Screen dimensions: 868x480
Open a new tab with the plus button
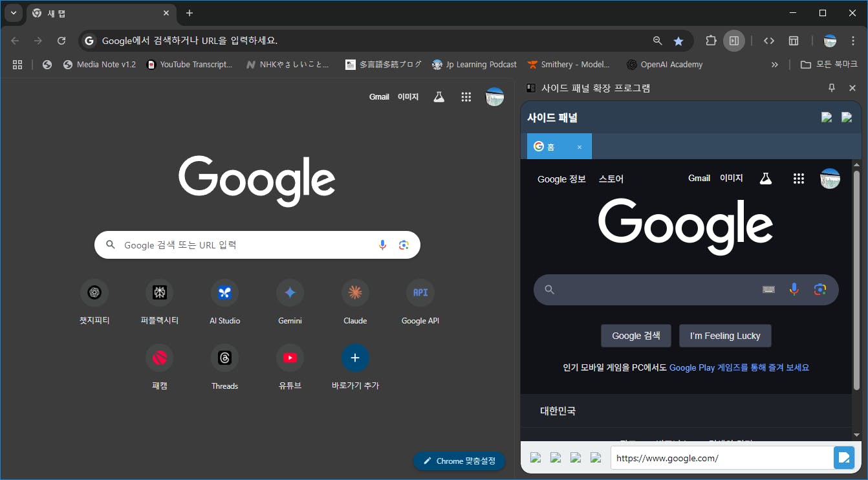point(190,13)
